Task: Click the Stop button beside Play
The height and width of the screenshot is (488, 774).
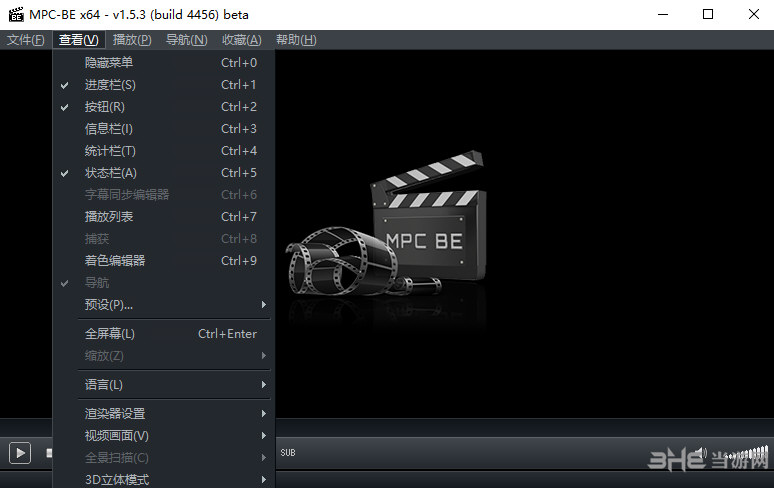Action: point(49,452)
